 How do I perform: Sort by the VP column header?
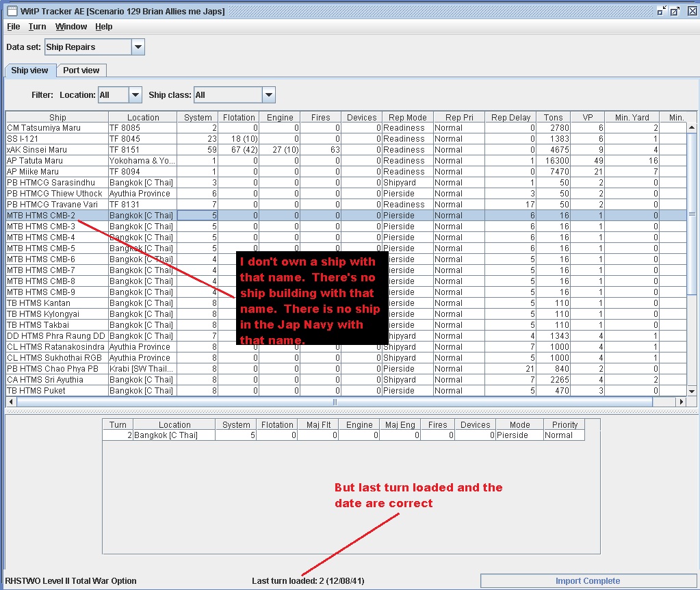pos(588,117)
